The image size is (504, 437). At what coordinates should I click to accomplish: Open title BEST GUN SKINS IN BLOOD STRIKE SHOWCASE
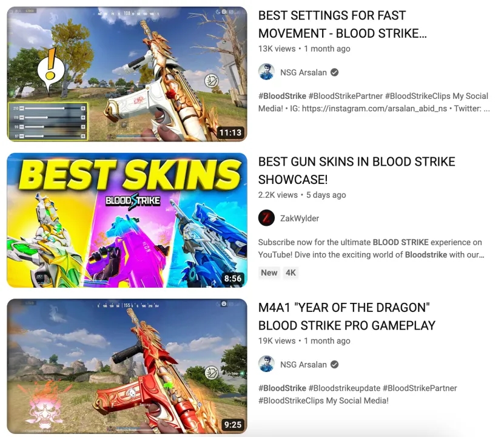pyautogui.click(x=357, y=171)
